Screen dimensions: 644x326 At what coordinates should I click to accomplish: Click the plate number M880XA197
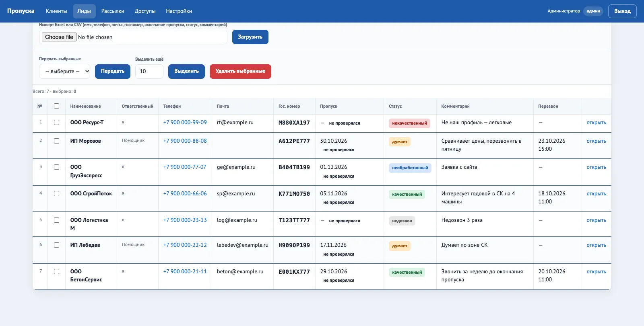click(294, 123)
